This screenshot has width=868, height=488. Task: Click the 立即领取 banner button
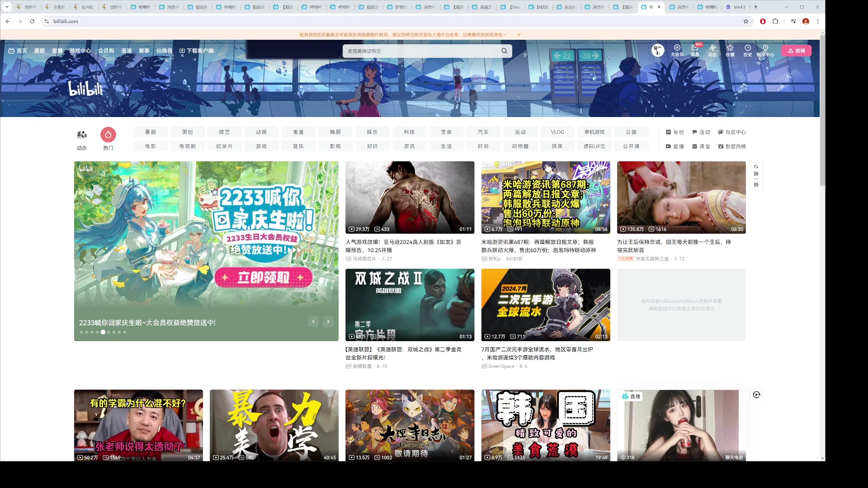[264, 277]
